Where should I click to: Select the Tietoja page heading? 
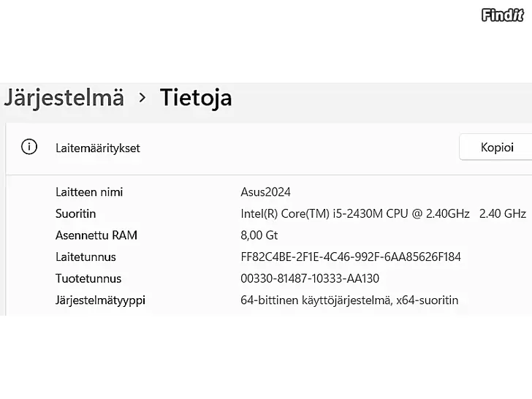coord(196,97)
